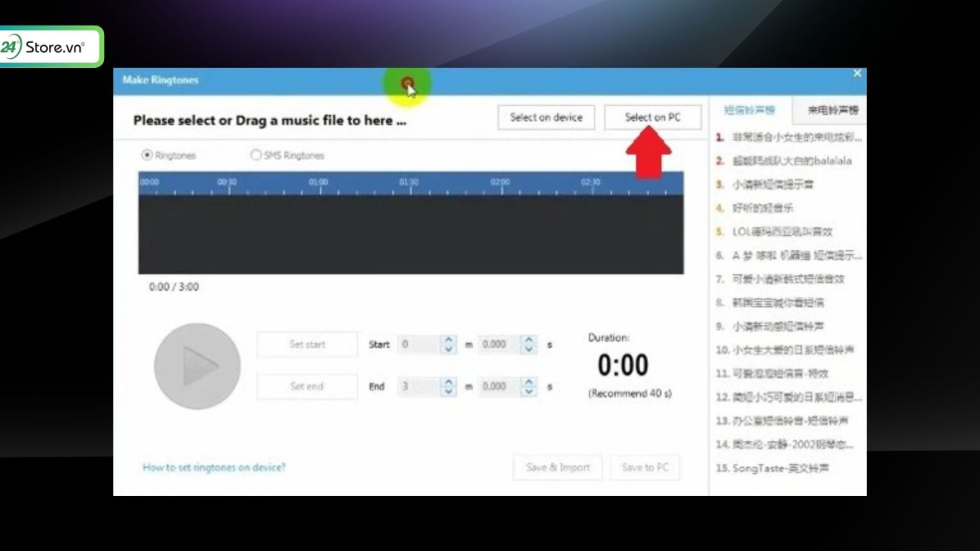Decrease the Start seconds value
This screenshot has width=980, height=551.
pyautogui.click(x=529, y=349)
